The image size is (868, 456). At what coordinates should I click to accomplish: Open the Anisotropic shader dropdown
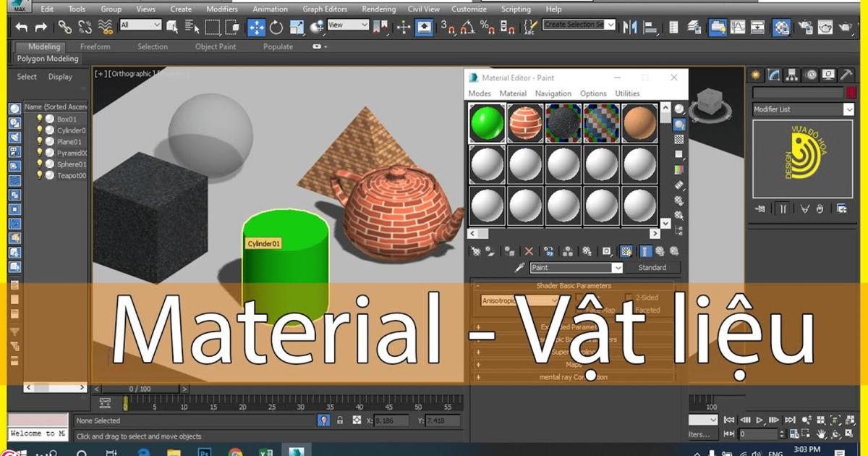point(520,300)
